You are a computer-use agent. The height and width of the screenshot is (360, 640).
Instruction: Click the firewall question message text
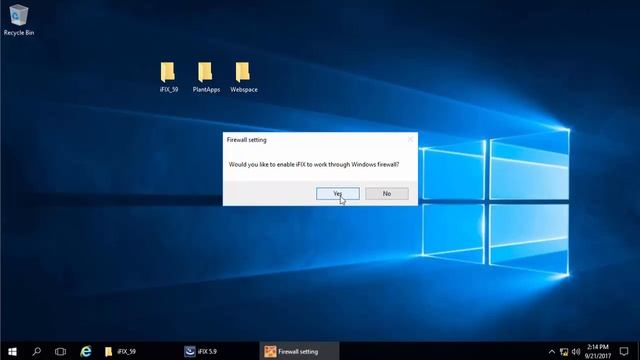coord(313,164)
